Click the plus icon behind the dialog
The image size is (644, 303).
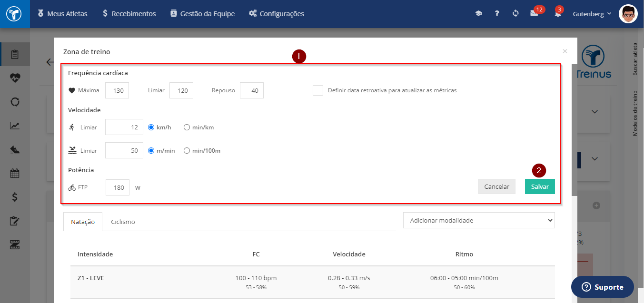click(x=596, y=205)
